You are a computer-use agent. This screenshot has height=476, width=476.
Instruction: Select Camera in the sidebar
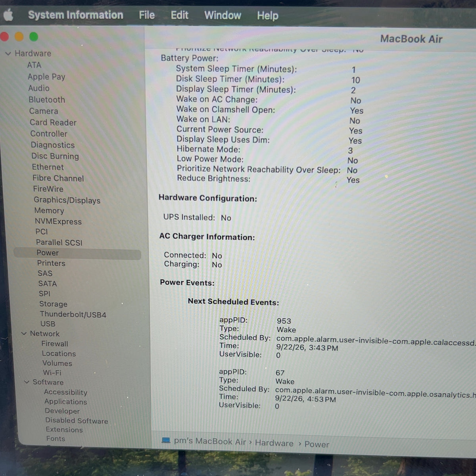44,111
